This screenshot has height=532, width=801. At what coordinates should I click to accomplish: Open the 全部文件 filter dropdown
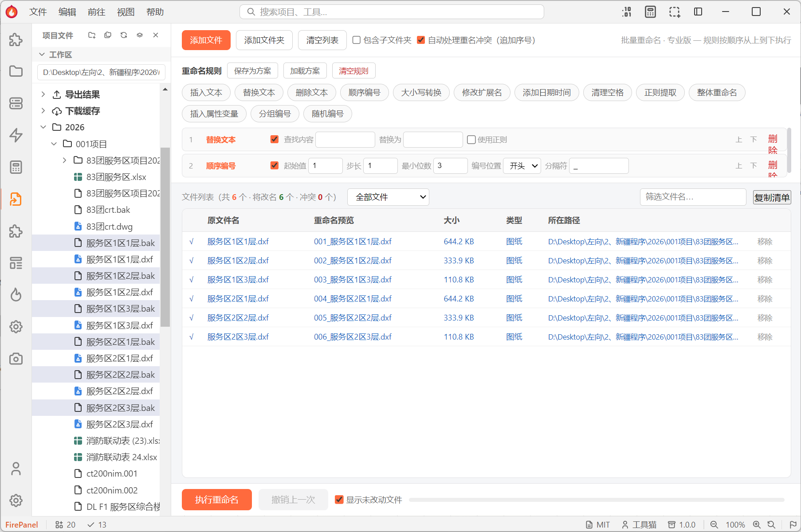[388, 197]
